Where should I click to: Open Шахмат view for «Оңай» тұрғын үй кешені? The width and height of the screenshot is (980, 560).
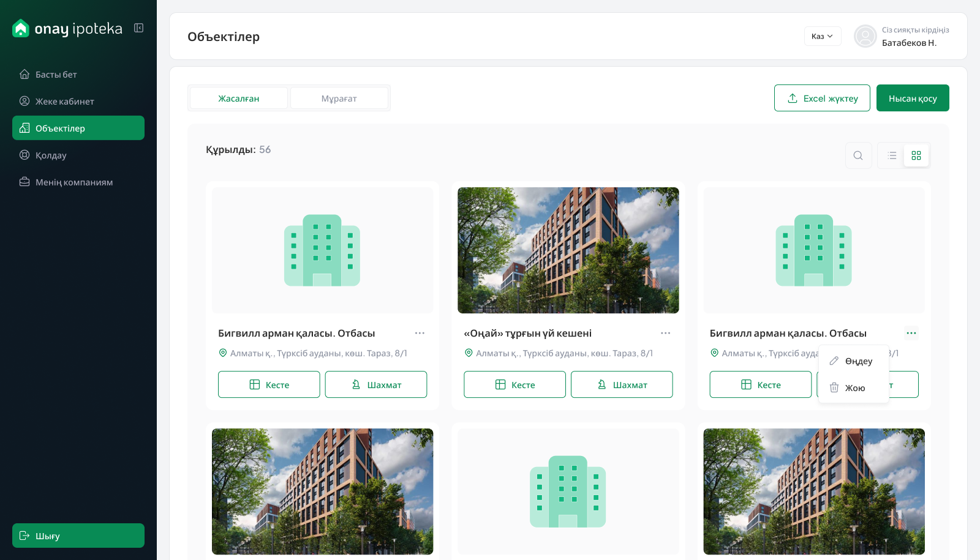621,384
